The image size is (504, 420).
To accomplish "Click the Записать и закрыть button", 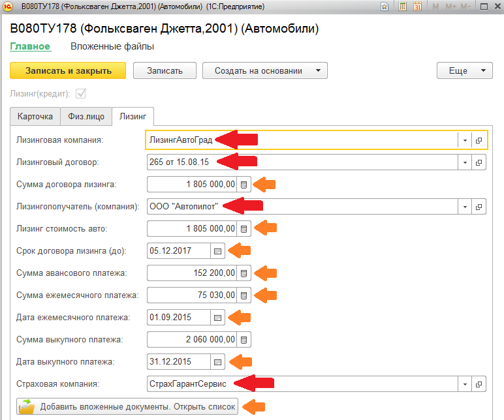I will [68, 71].
